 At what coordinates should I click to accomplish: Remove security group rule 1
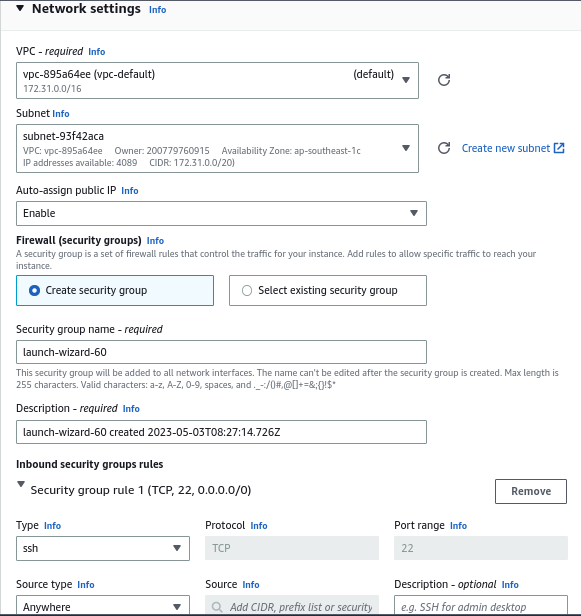531,491
